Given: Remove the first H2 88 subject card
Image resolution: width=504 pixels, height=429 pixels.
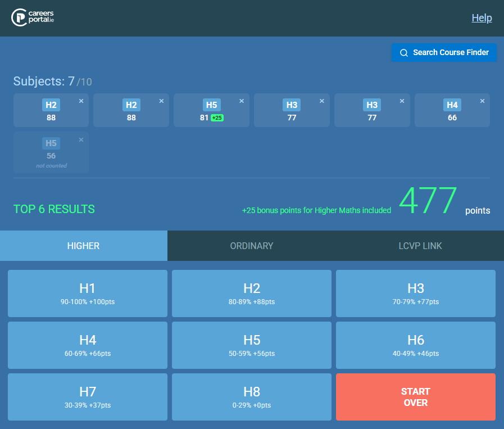Looking at the screenshot, I should [x=81, y=101].
